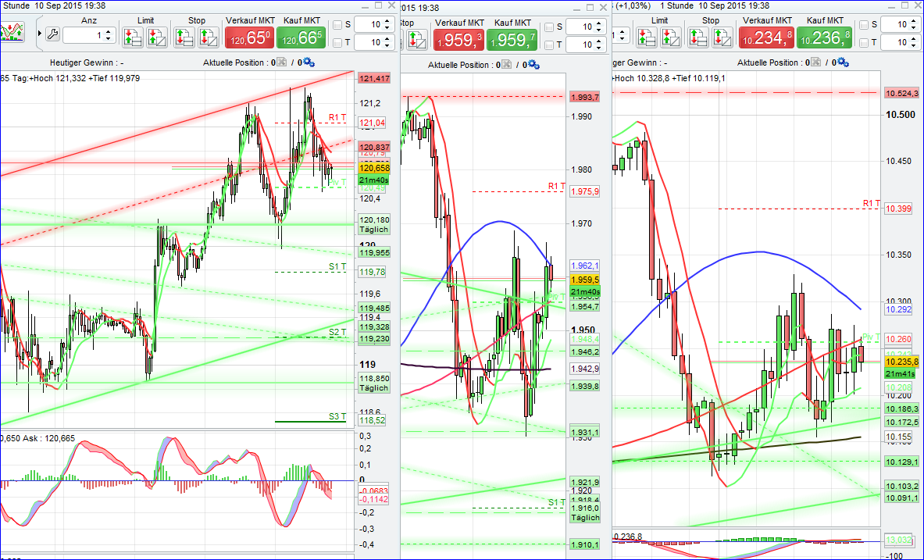The image size is (924, 560).
Task: Select the stop sell order icon
Action: click(208, 37)
